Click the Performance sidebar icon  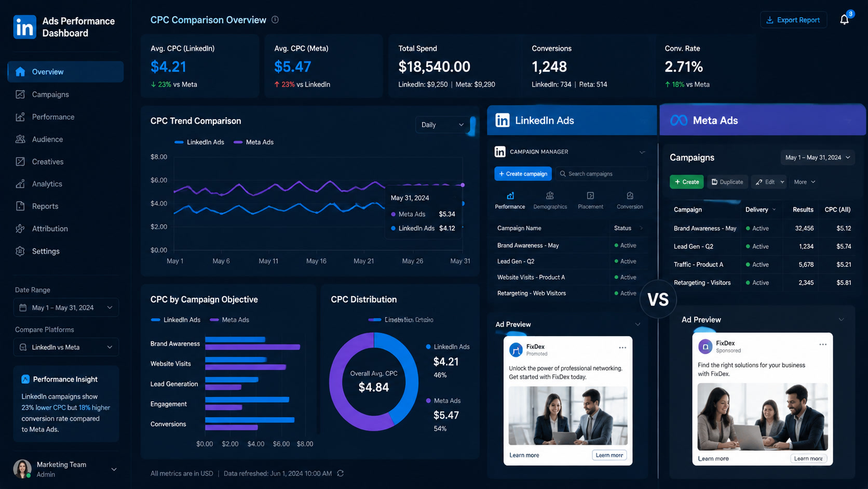(20, 116)
